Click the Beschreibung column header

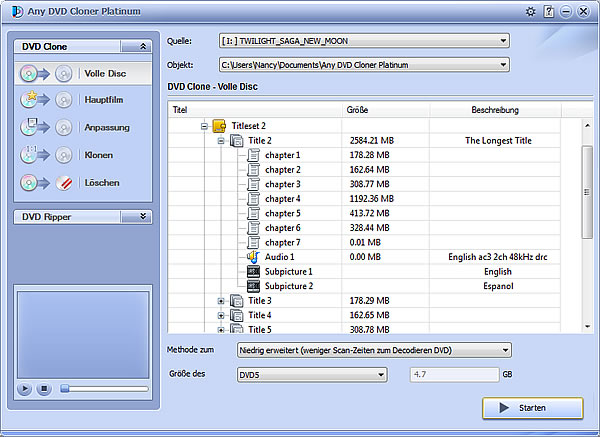pos(495,110)
